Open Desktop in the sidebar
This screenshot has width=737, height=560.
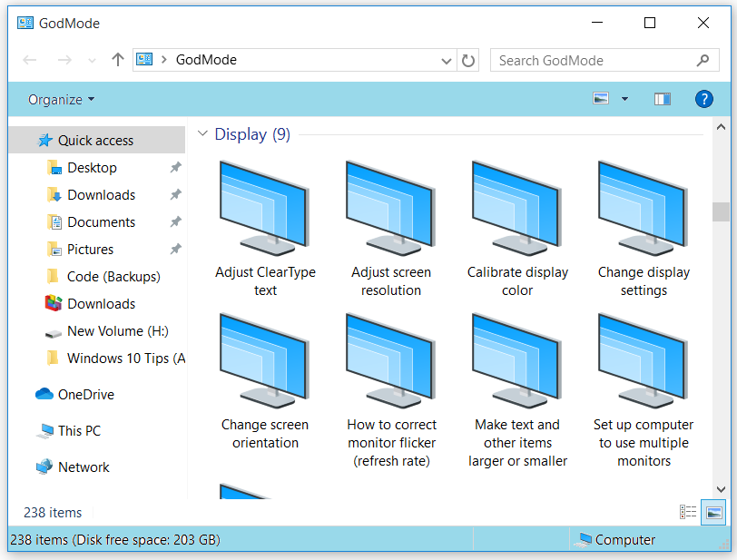click(x=93, y=167)
